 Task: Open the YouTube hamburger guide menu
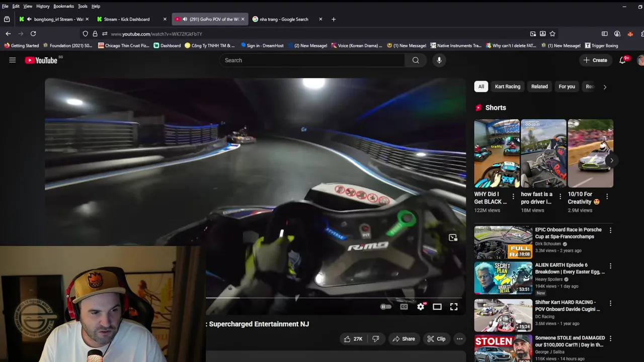pos(13,60)
